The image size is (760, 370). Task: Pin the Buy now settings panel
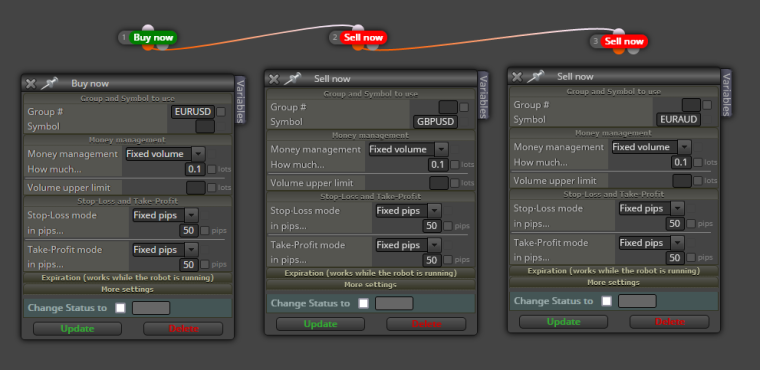click(49, 83)
